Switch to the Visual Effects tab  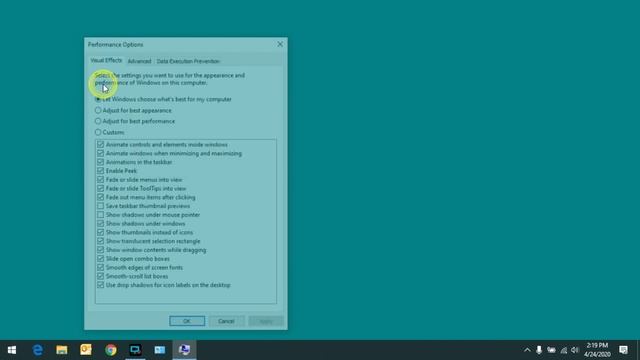tap(106, 60)
